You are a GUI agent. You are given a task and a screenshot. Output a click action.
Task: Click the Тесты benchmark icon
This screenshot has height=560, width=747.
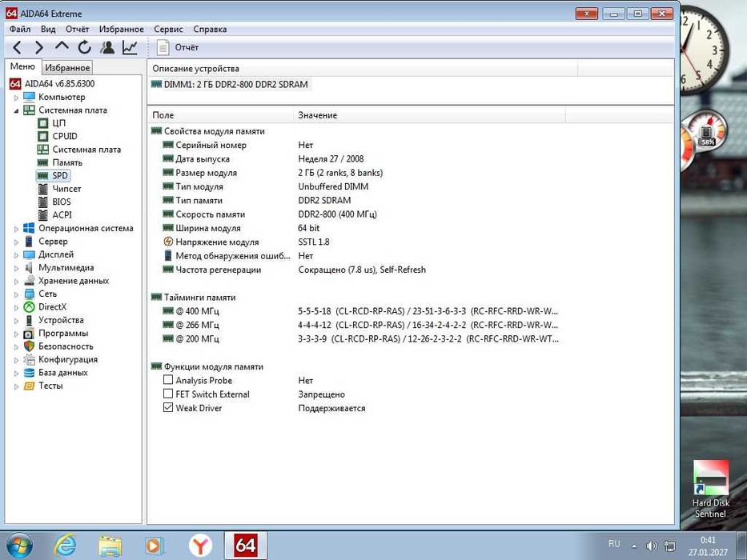(29, 386)
